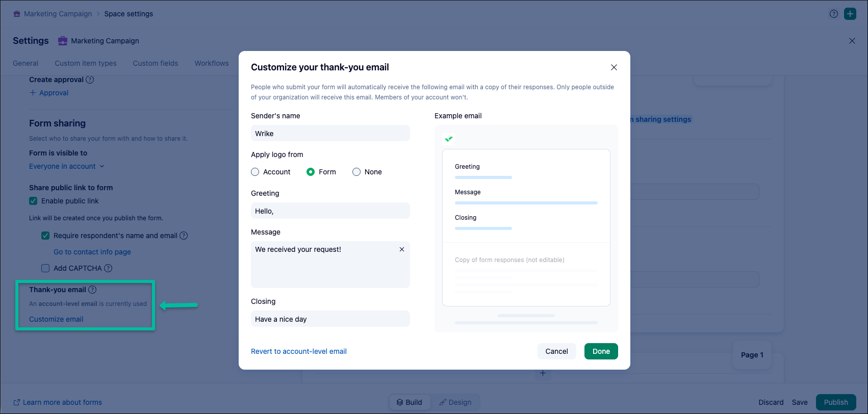
Task: Click the Add CAPTCHA help icon
Action: [x=108, y=268]
